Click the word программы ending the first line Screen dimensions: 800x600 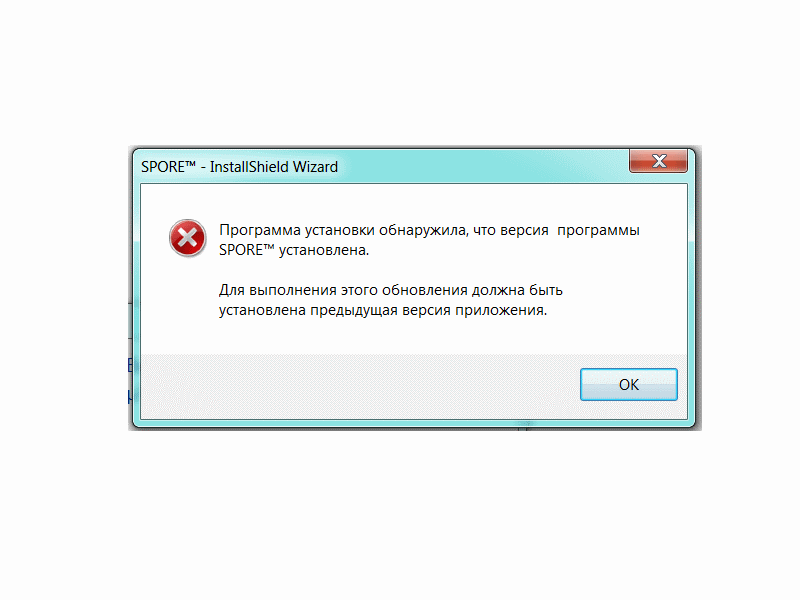(598, 231)
